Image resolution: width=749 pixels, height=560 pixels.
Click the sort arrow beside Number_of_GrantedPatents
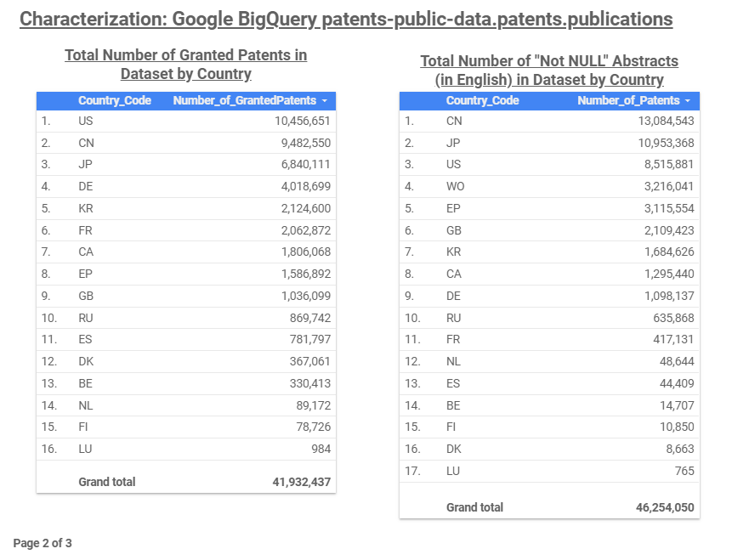[x=325, y=101]
